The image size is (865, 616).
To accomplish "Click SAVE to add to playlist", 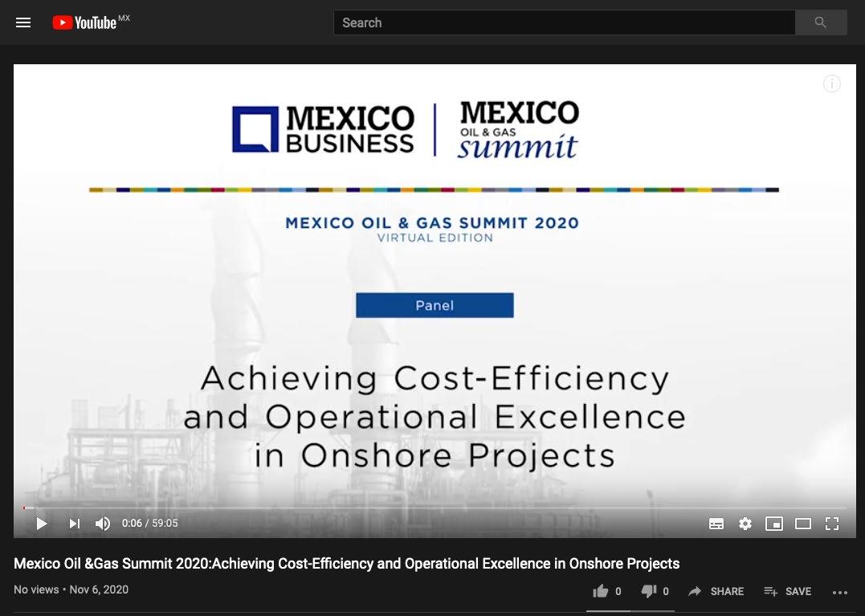I will point(787,591).
